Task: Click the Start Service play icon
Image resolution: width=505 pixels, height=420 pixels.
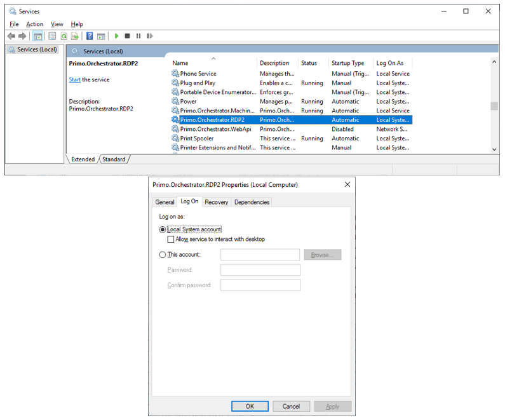Action: pyautogui.click(x=117, y=36)
